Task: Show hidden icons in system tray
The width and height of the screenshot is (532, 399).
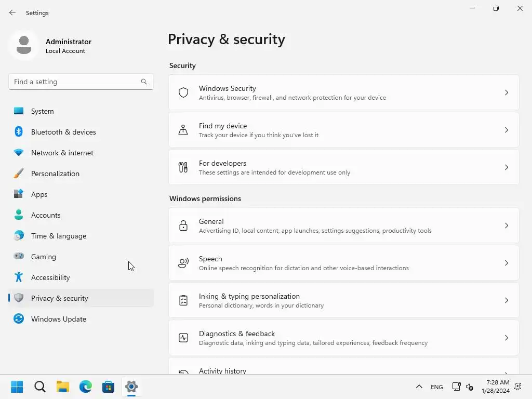Action: 419,387
